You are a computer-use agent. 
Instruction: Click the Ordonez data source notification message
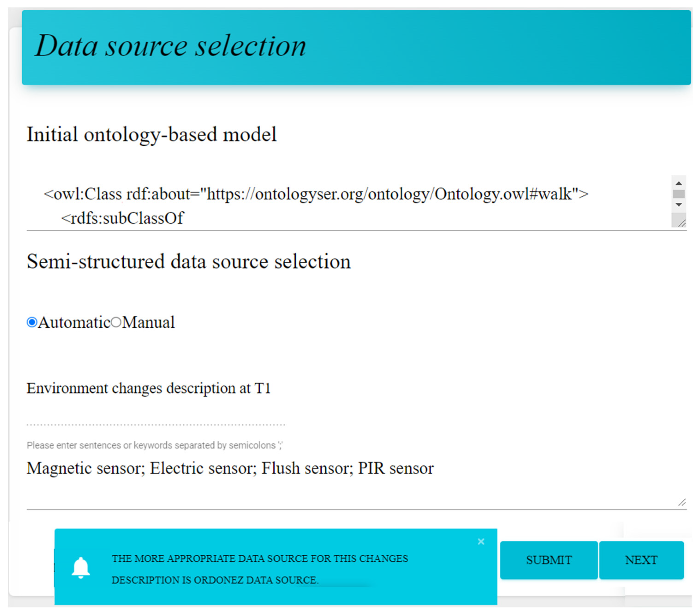[x=260, y=569]
